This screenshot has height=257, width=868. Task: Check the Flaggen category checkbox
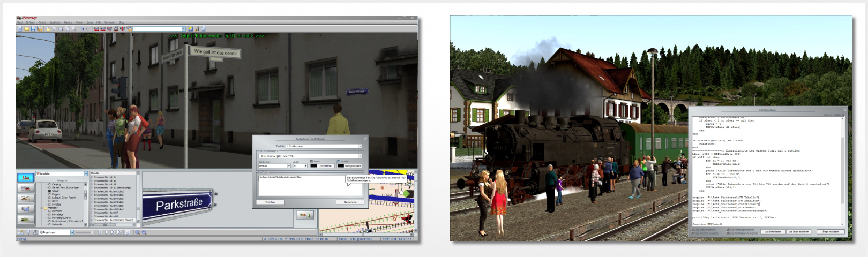coord(49,194)
